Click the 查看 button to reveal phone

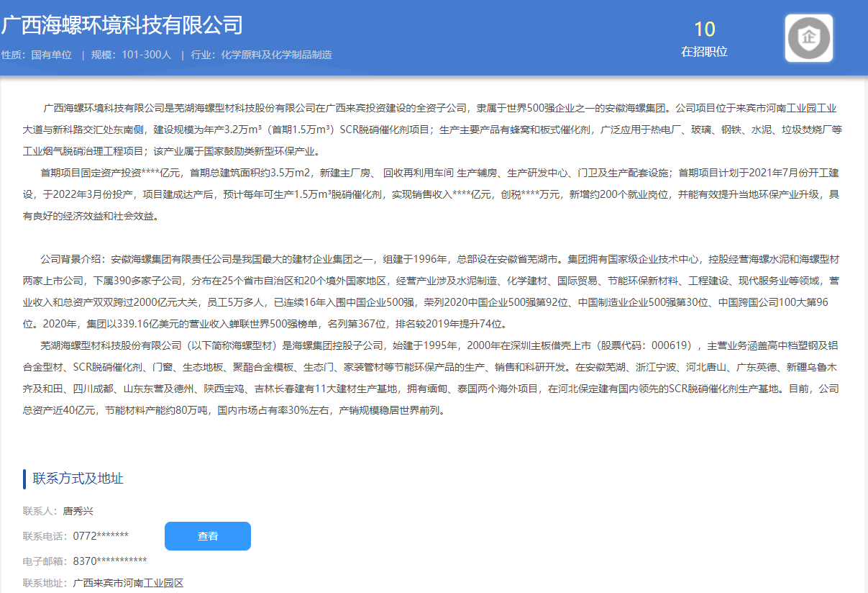[208, 536]
